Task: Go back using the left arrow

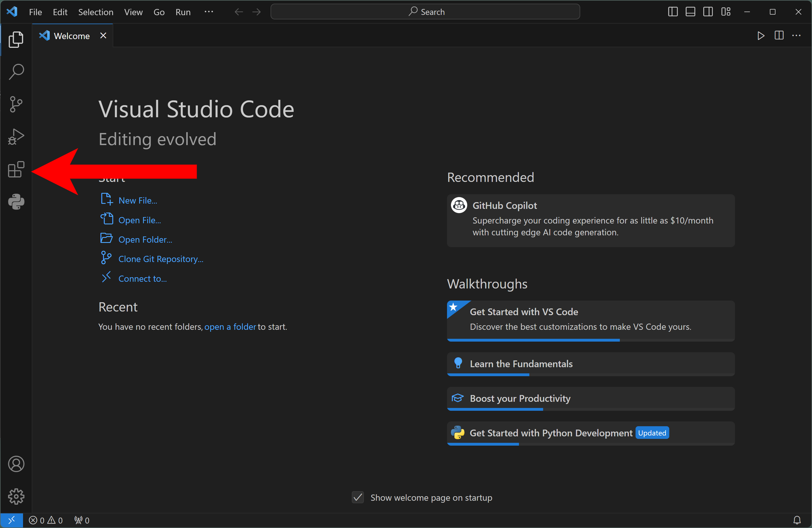Action: 239,12
